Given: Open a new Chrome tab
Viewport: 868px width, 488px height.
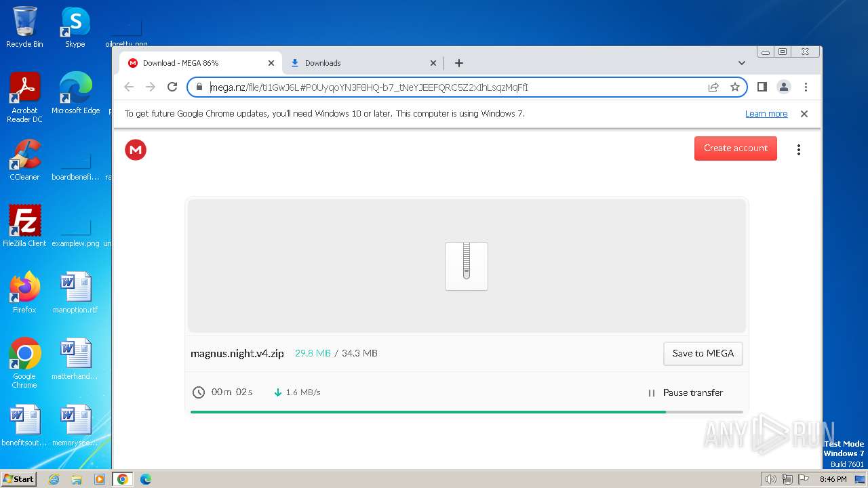Looking at the screenshot, I should click(x=459, y=63).
